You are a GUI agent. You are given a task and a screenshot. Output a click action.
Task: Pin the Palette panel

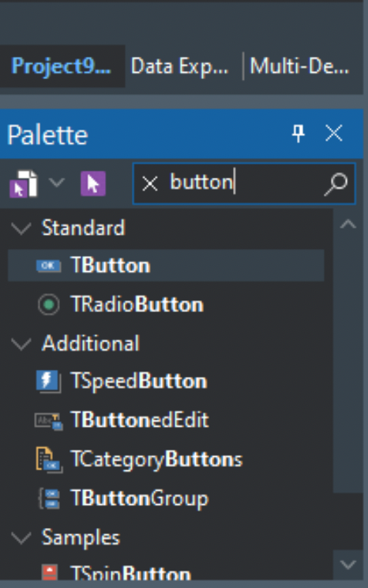(x=299, y=133)
